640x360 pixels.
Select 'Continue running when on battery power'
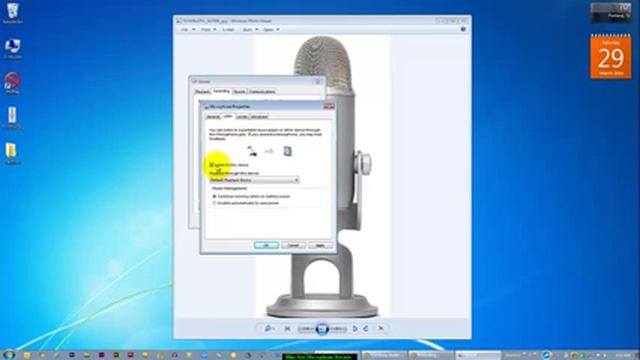(214, 196)
